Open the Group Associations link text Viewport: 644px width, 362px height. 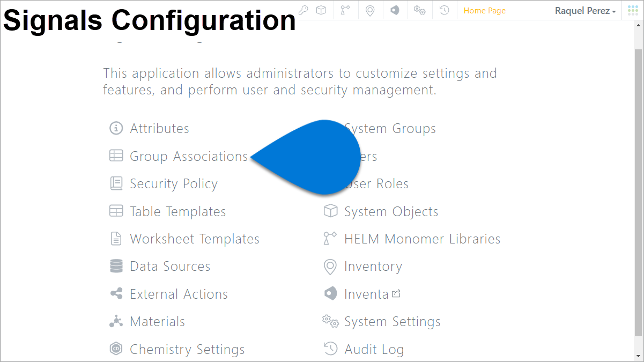[x=189, y=156]
